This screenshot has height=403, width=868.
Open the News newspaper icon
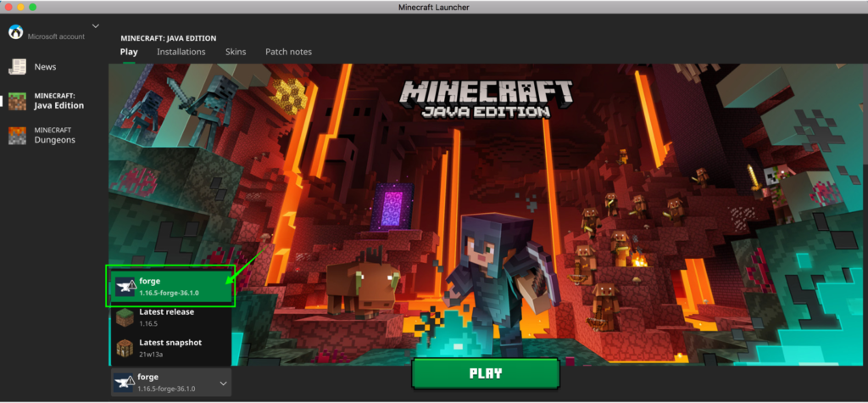pos(17,67)
